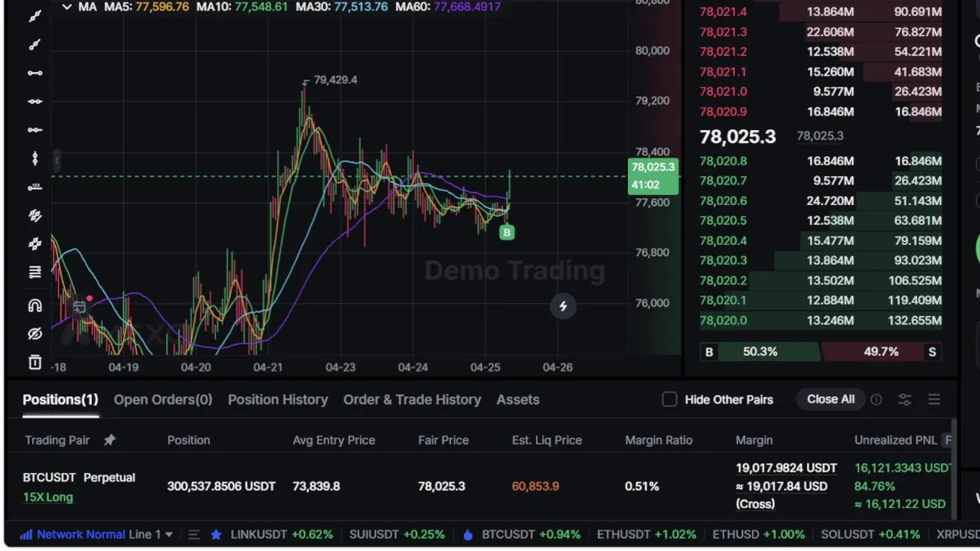980x551 pixels.
Task: Click ask price 78,021.4 in order book
Action: [724, 11]
